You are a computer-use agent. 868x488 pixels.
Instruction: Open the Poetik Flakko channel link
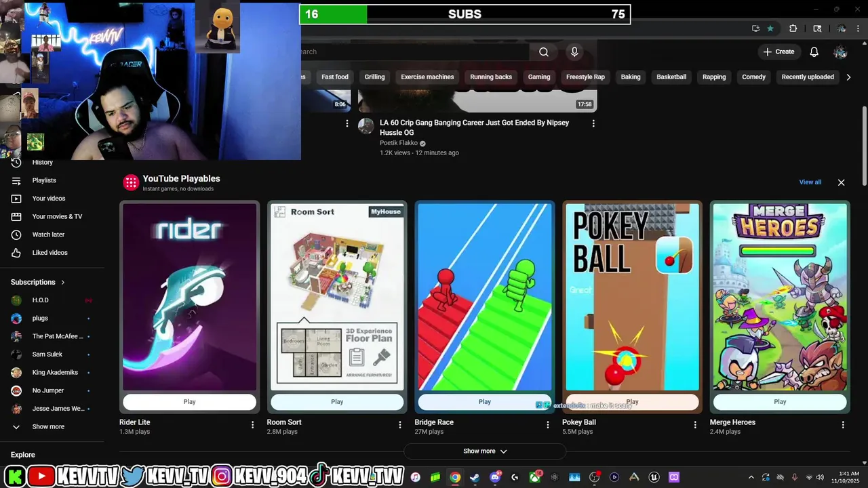[x=399, y=144]
